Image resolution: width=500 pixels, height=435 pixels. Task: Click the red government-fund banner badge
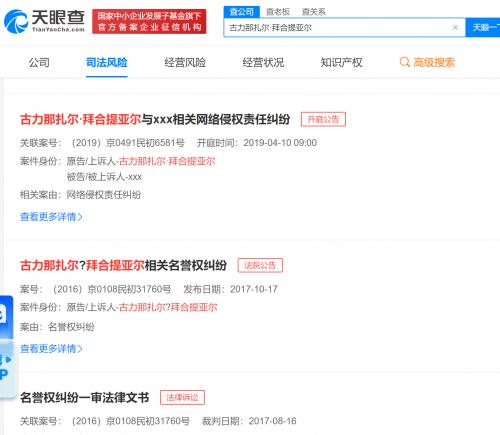[x=149, y=21]
